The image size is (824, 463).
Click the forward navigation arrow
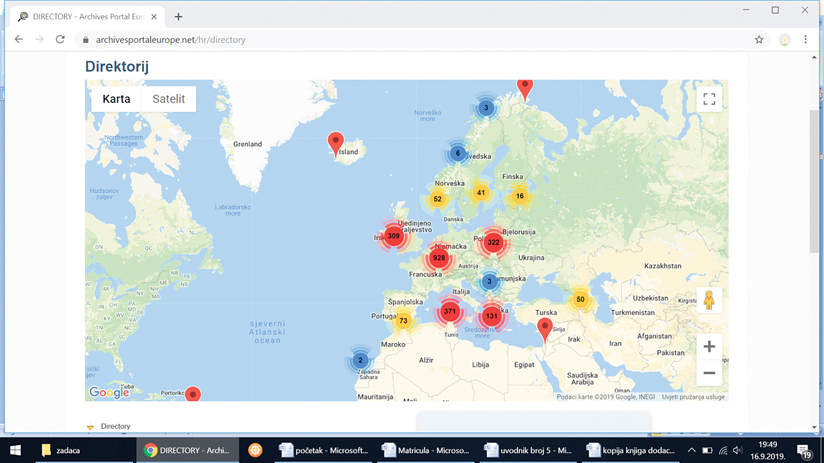tap(39, 39)
